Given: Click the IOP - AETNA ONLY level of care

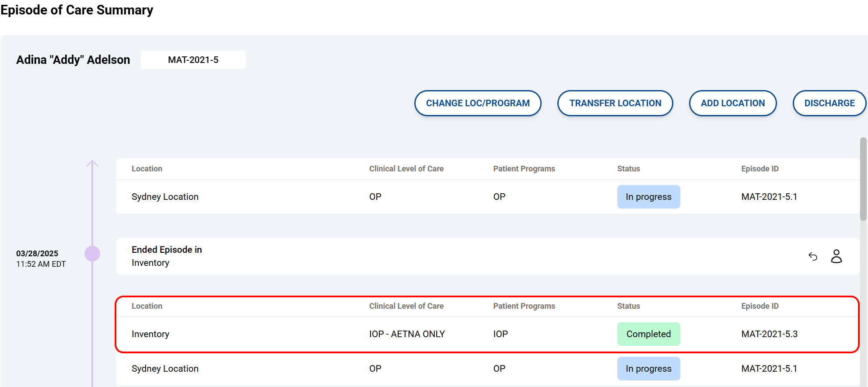Looking at the screenshot, I should pyautogui.click(x=407, y=334).
